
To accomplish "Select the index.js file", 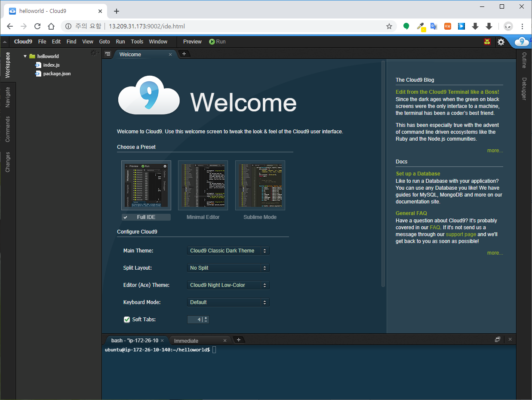I will pyautogui.click(x=51, y=65).
